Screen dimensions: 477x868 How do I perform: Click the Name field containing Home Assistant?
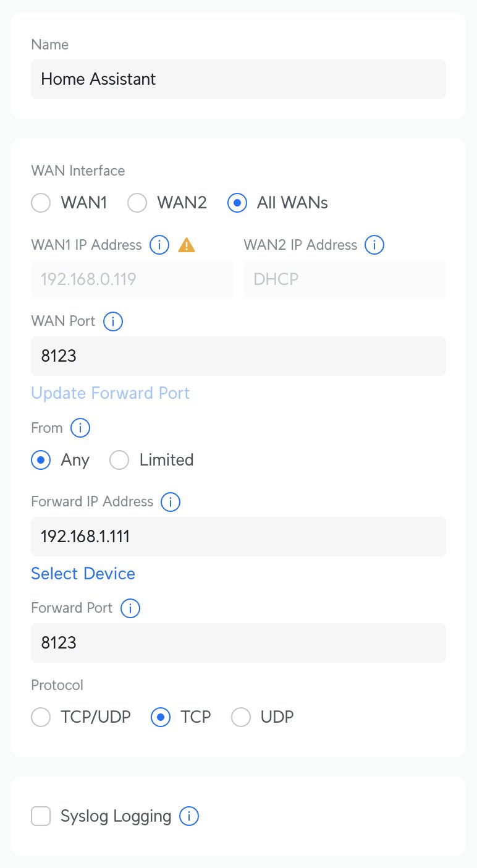coord(238,79)
